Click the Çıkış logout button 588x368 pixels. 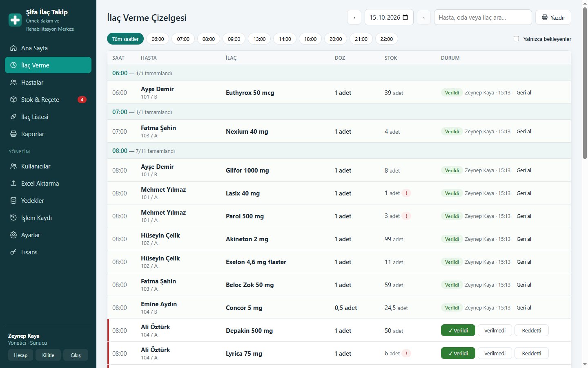(x=76, y=355)
